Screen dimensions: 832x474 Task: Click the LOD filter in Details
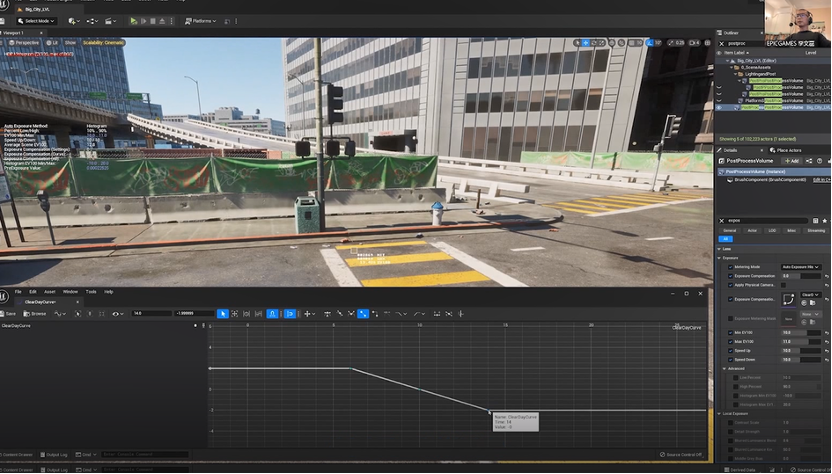772,231
